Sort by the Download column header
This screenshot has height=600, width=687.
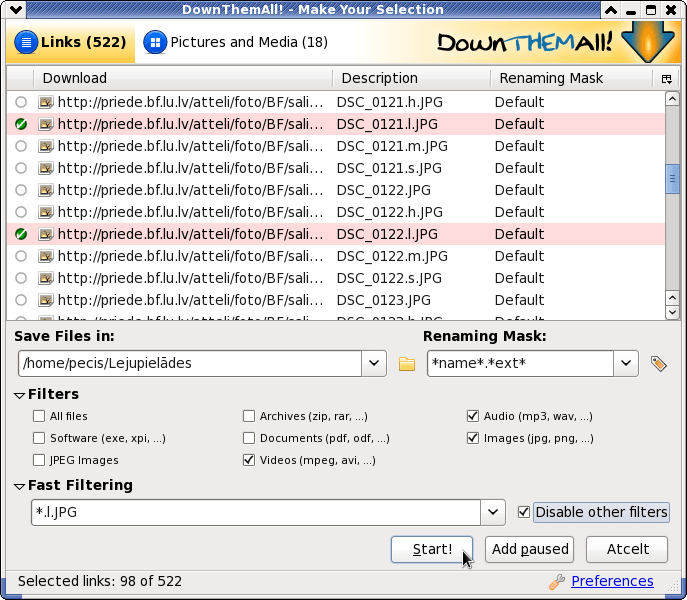[183, 78]
